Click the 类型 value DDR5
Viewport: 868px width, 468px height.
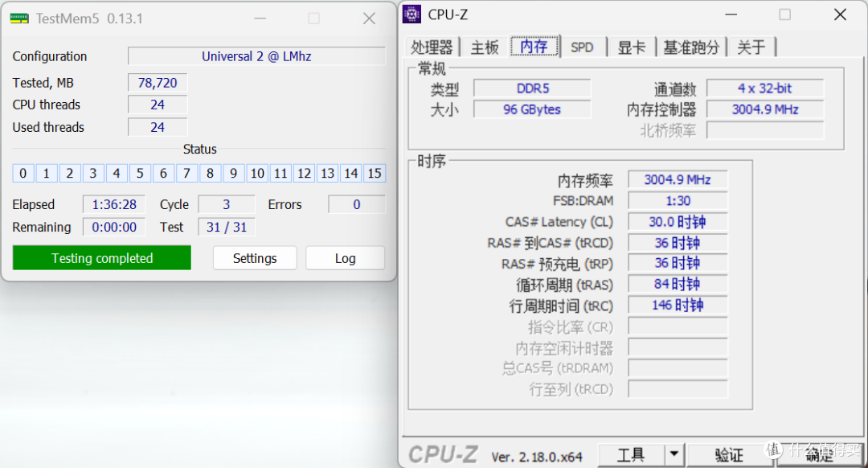click(533, 88)
